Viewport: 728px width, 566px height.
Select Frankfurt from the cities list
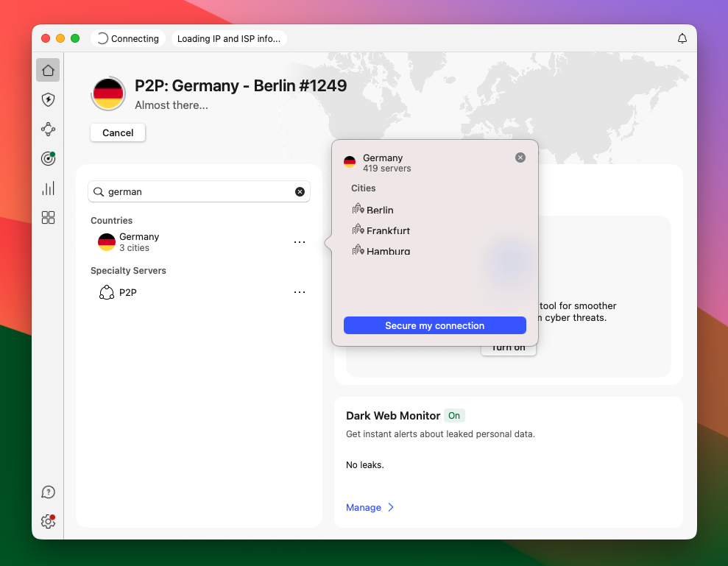(387, 230)
